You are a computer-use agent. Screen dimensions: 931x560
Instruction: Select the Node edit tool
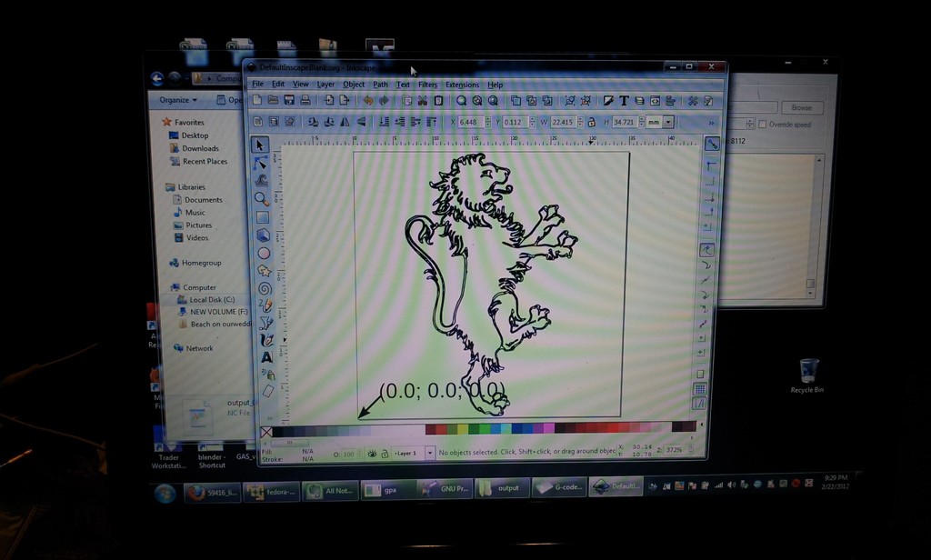click(261, 163)
